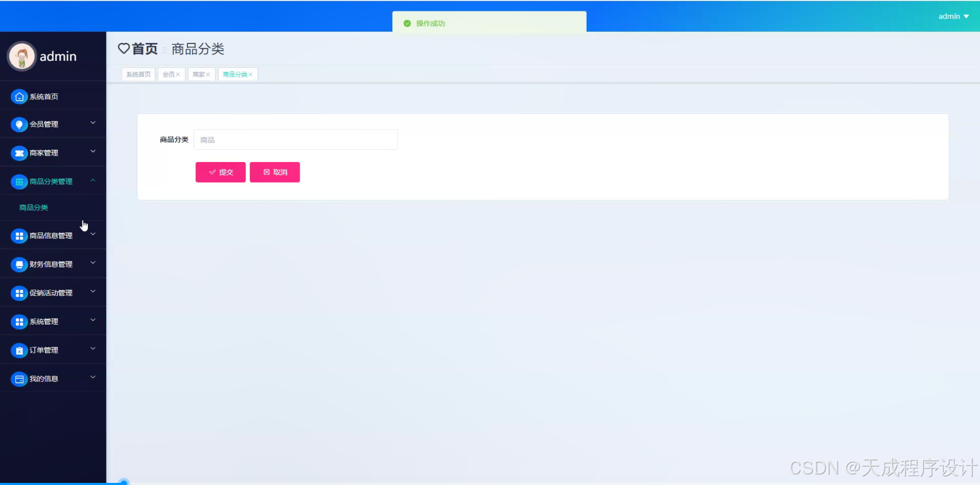Click the 我的信息 menu label
This screenshot has width=980, height=485.
(x=44, y=379)
